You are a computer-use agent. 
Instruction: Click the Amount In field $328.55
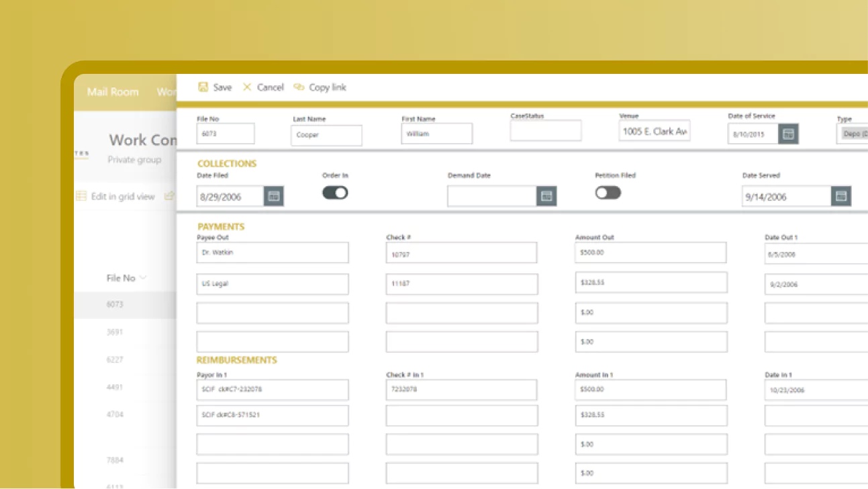click(x=651, y=415)
